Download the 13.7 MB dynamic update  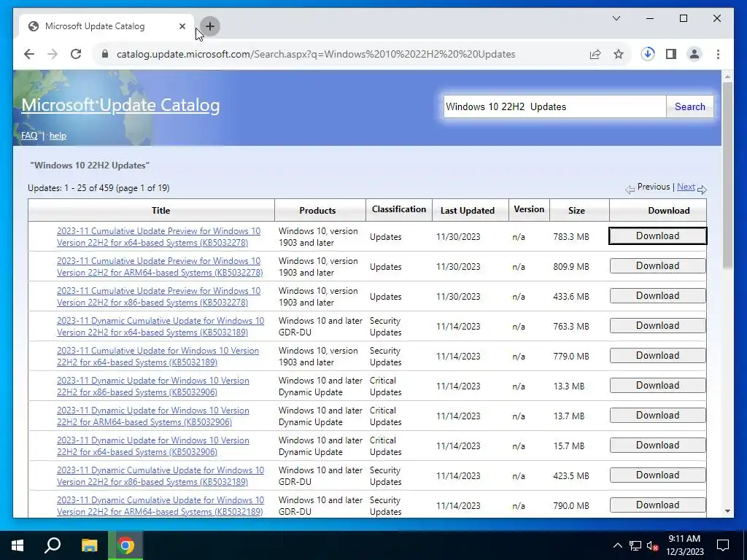click(657, 415)
